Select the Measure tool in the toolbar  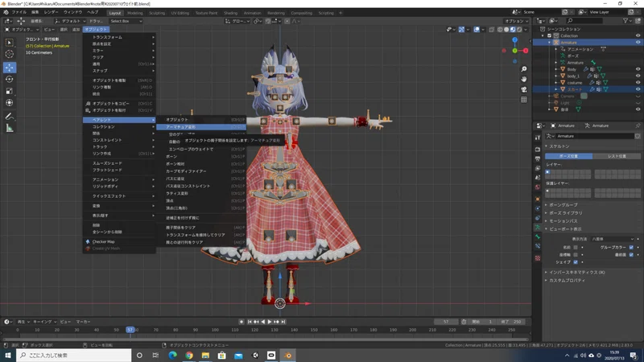(10, 129)
